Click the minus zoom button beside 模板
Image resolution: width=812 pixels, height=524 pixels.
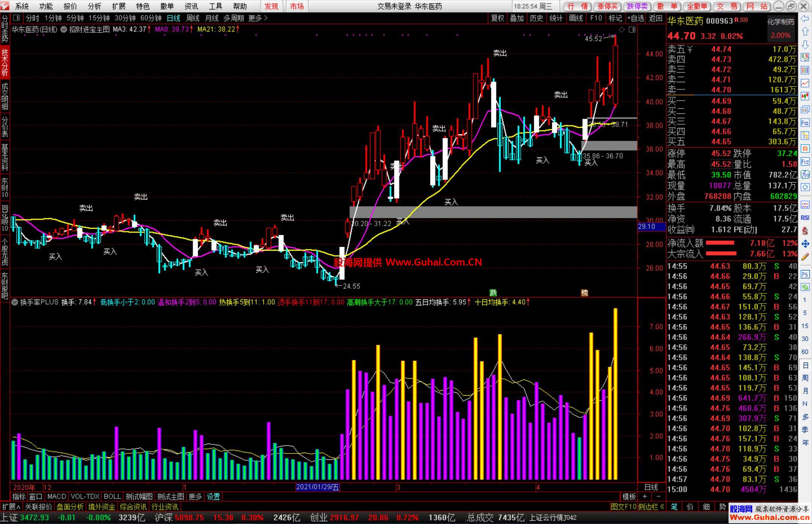[658, 497]
